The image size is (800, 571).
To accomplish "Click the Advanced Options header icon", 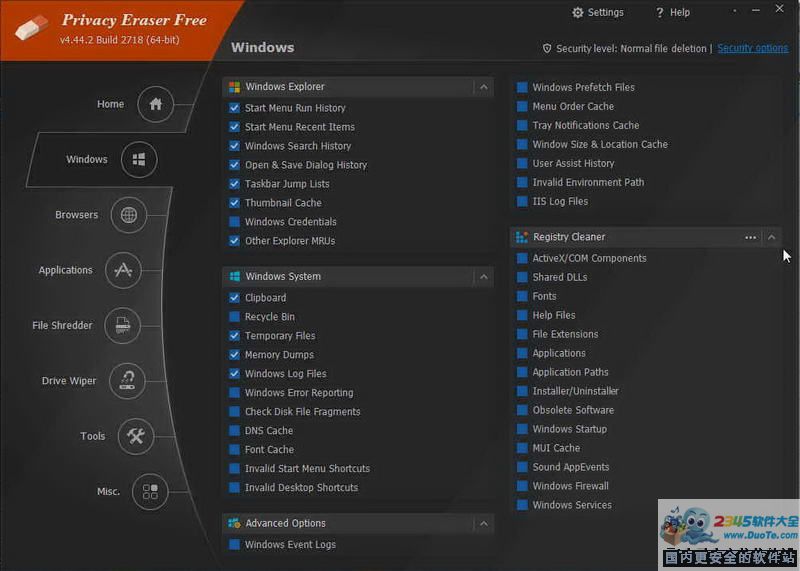I will (x=235, y=523).
